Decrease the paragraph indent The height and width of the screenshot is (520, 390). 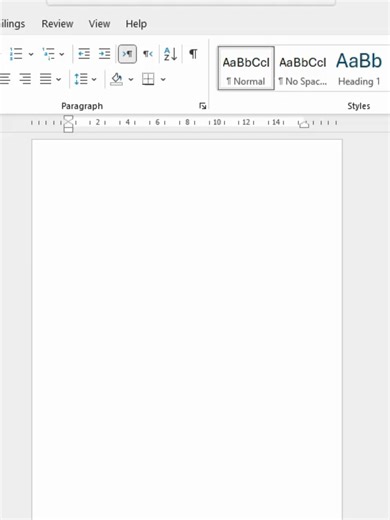click(x=84, y=54)
